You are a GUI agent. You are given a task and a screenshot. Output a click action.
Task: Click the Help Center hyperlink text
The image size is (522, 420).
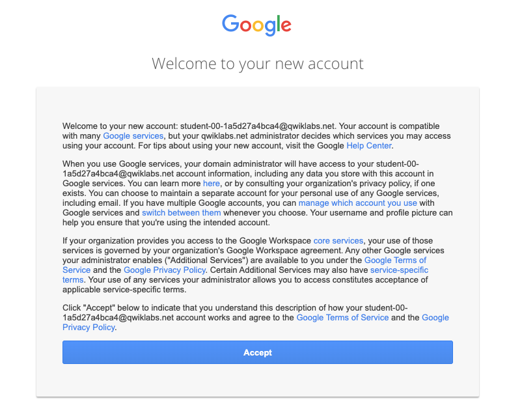click(x=368, y=145)
